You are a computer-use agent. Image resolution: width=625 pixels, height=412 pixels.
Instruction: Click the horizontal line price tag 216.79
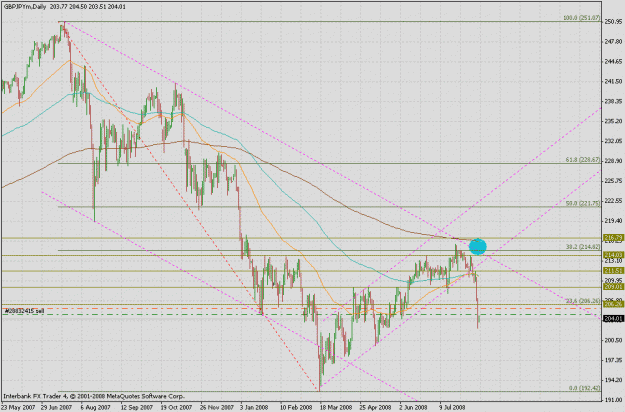[613, 237]
